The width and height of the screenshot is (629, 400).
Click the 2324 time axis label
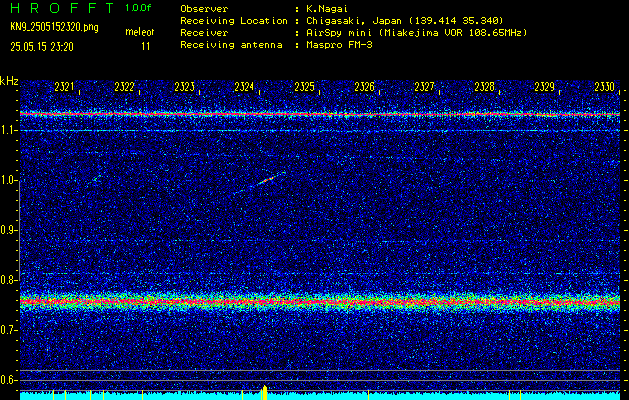click(x=244, y=87)
